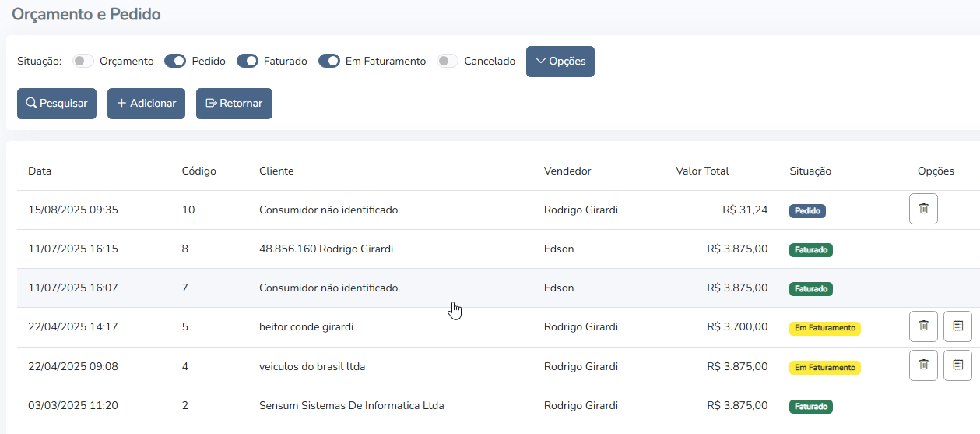Turn off the Faturado filter toggle

[x=248, y=61]
